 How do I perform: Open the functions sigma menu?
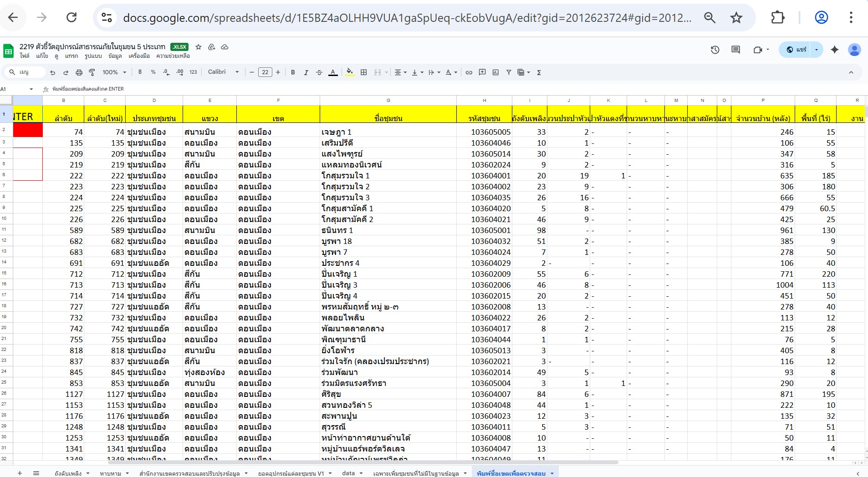pos(539,72)
